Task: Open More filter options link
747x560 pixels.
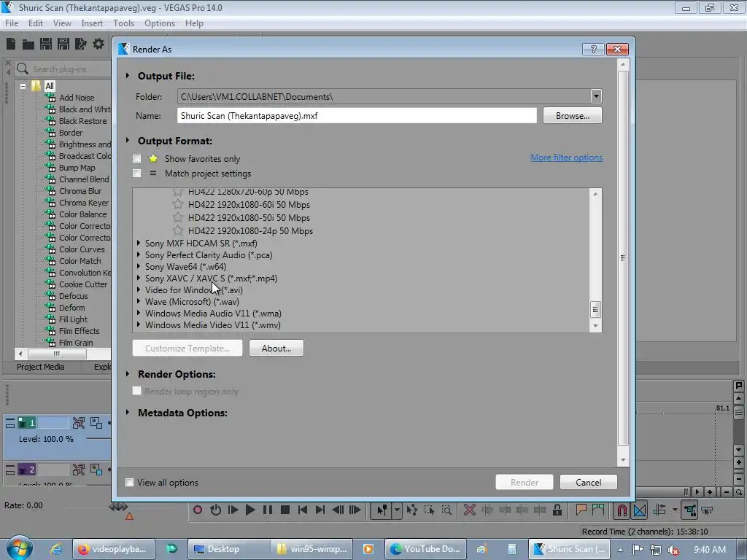Action: coord(566,157)
